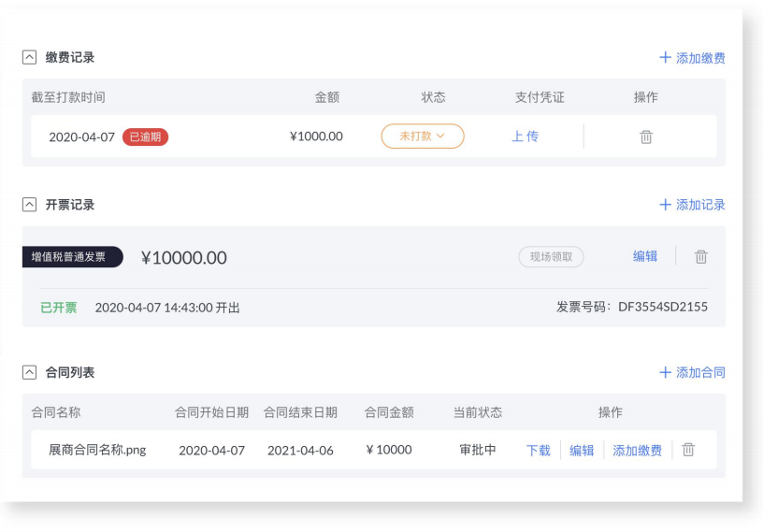The height and width of the screenshot is (532, 763).
Task: Click the plus icon beside 添加合同
Action: (x=665, y=372)
